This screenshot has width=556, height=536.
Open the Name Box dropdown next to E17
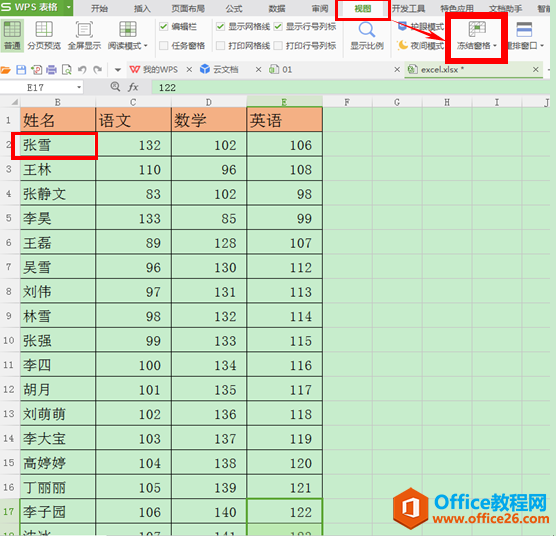coord(79,87)
